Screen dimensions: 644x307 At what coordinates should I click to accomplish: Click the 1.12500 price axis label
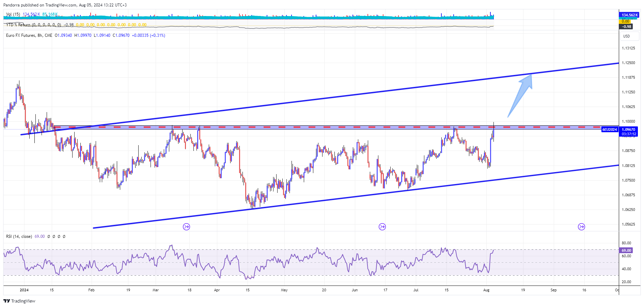628,63
